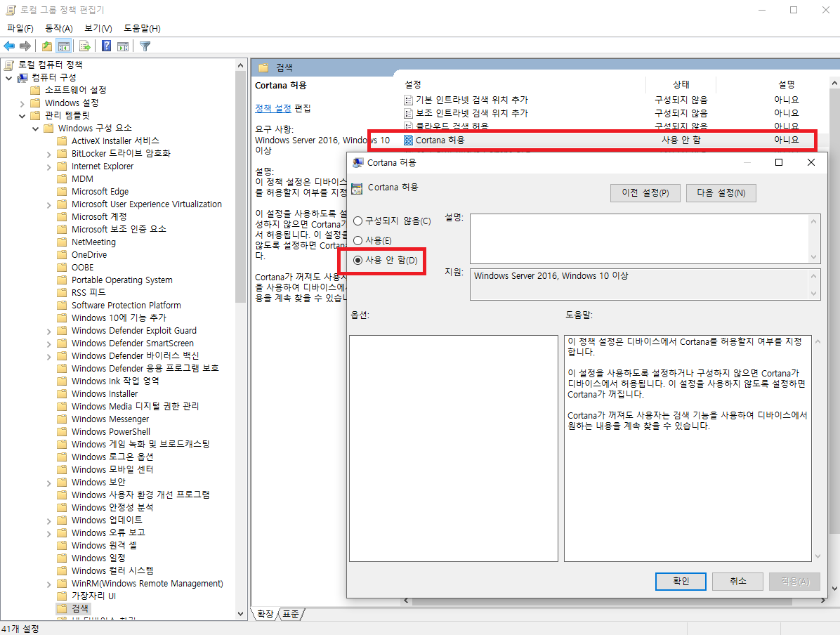Expand Windows Defender Exploit Guard node
This screenshot has height=635, width=840.
pos(48,331)
